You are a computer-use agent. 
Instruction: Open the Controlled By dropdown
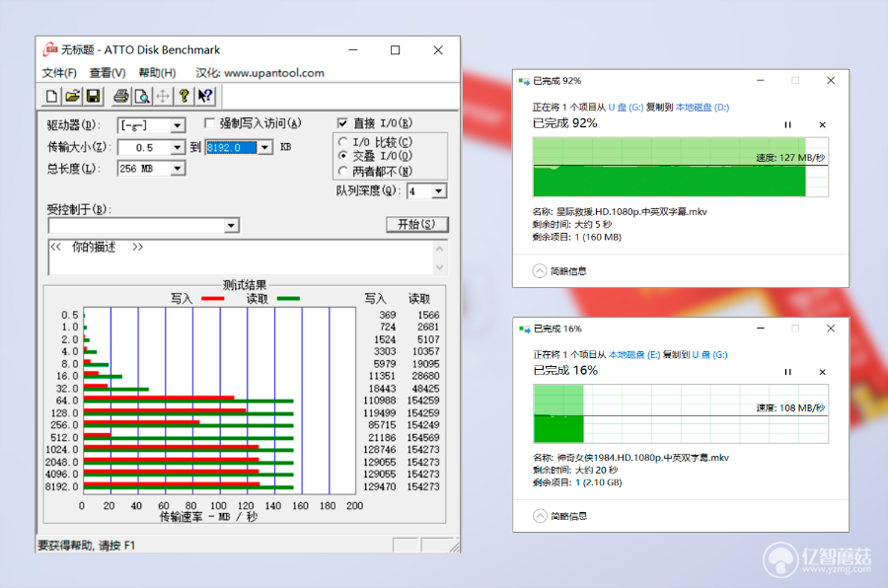pos(231,226)
